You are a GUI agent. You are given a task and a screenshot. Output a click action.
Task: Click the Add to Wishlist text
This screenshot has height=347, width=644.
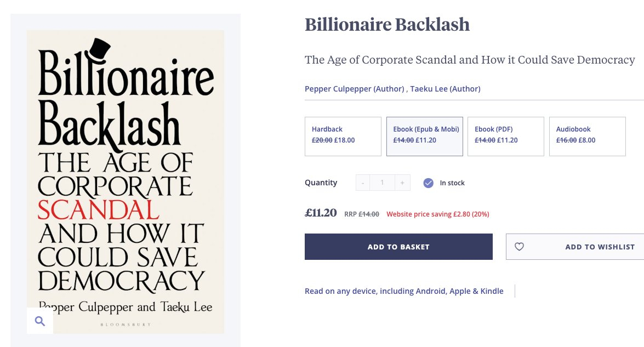(600, 247)
